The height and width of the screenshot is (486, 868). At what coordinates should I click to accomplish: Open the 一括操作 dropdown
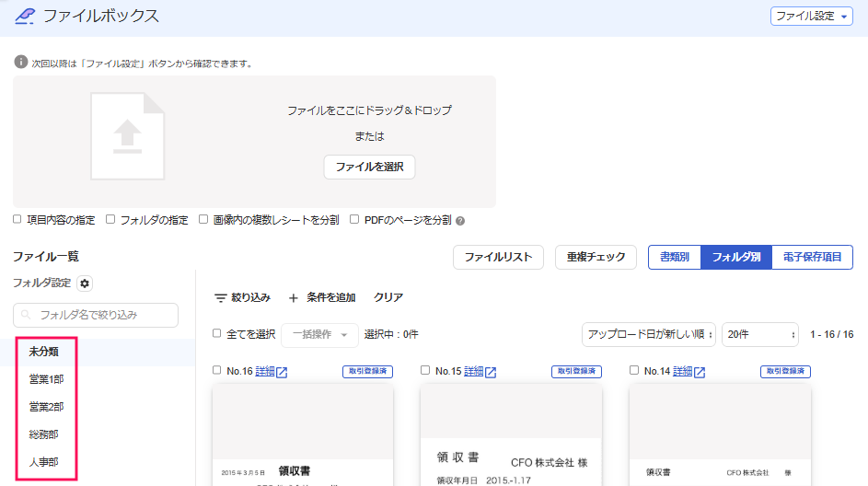click(x=320, y=335)
